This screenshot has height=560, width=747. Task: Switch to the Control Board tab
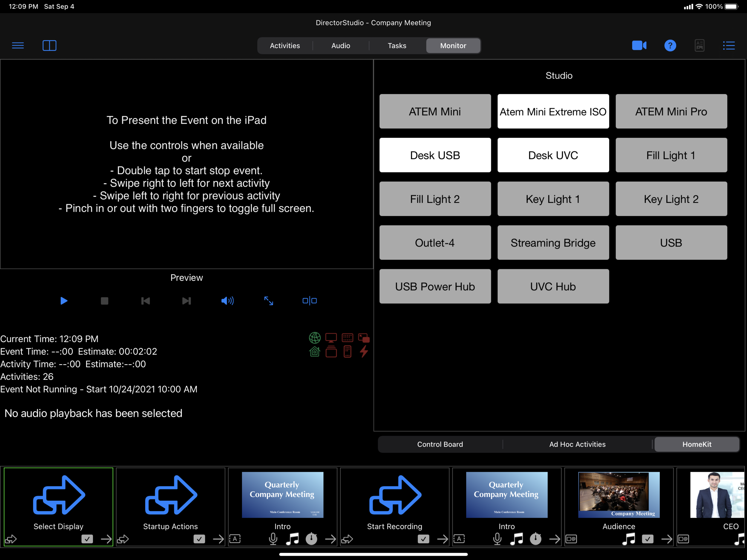pos(440,444)
